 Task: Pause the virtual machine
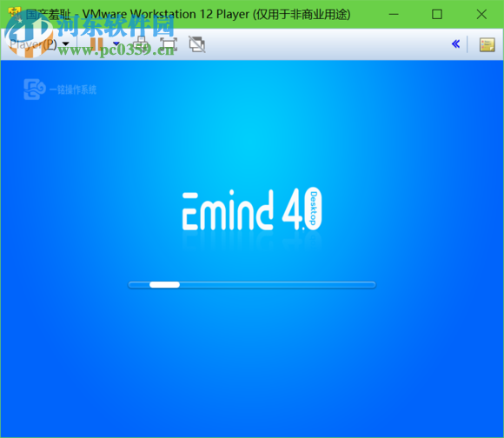click(x=96, y=44)
